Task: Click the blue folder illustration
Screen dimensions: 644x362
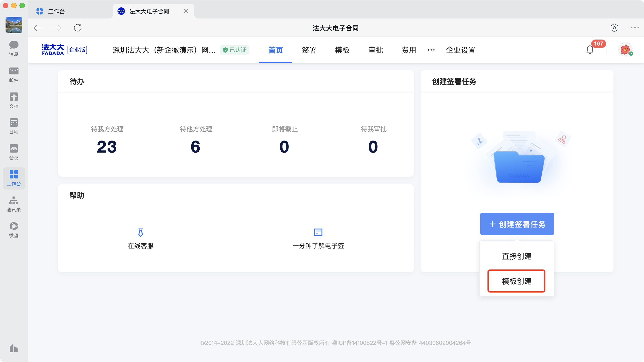Action: pyautogui.click(x=519, y=167)
